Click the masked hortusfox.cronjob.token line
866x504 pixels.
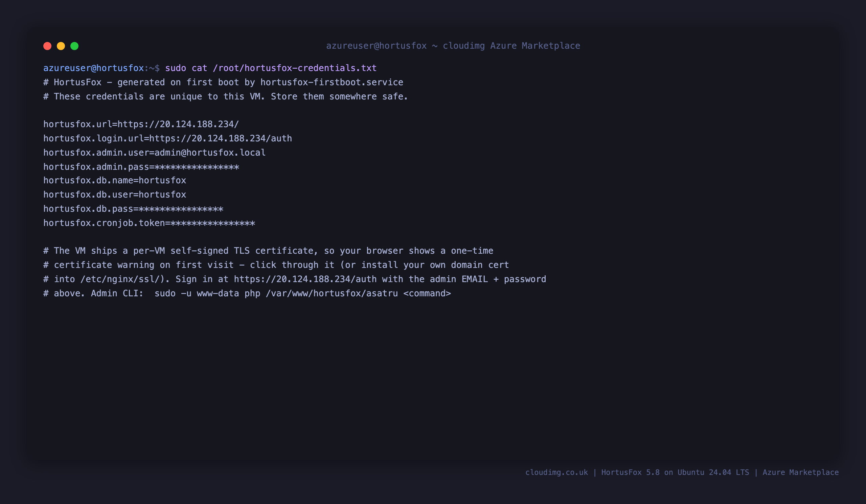pos(149,223)
